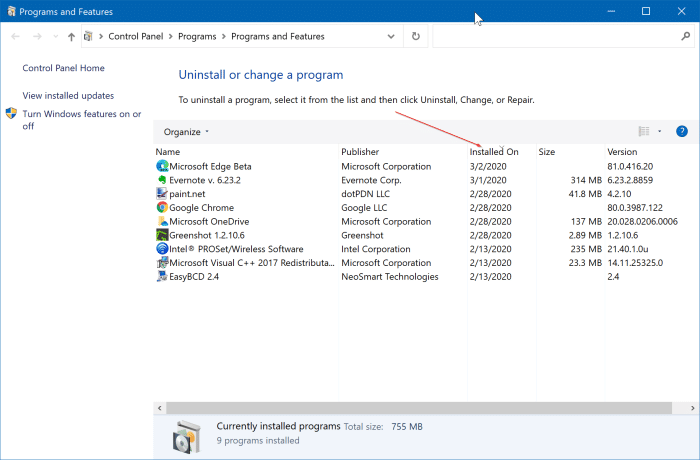This screenshot has height=460, width=700.
Task: Select the paint.net entry name
Action: click(x=187, y=194)
